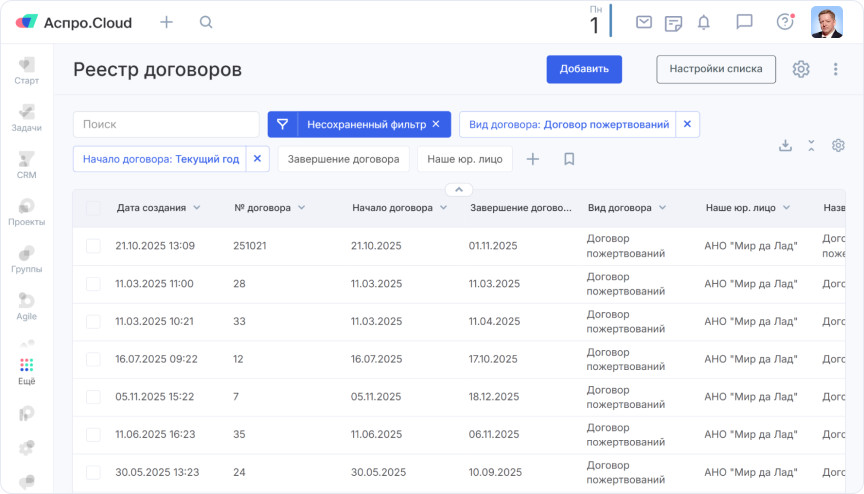864x494 pixels.
Task: Open Настройки списка
Action: [x=715, y=69]
